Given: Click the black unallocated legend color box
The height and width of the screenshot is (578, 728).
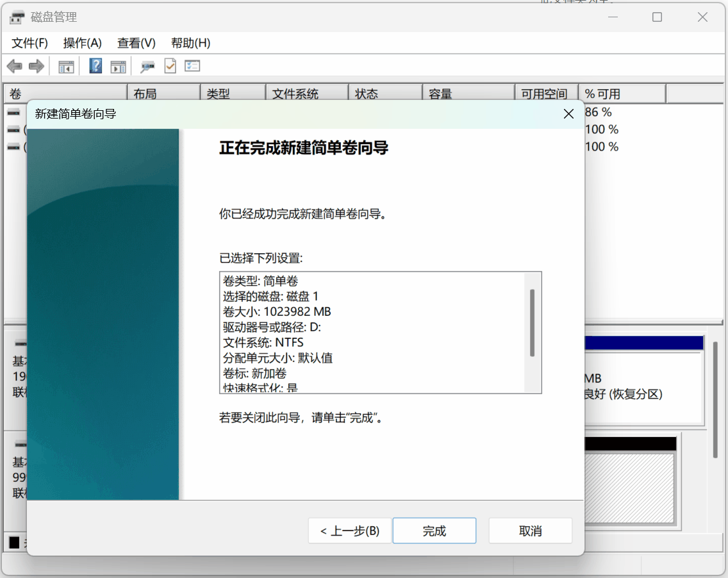Looking at the screenshot, I should pyautogui.click(x=14, y=542).
